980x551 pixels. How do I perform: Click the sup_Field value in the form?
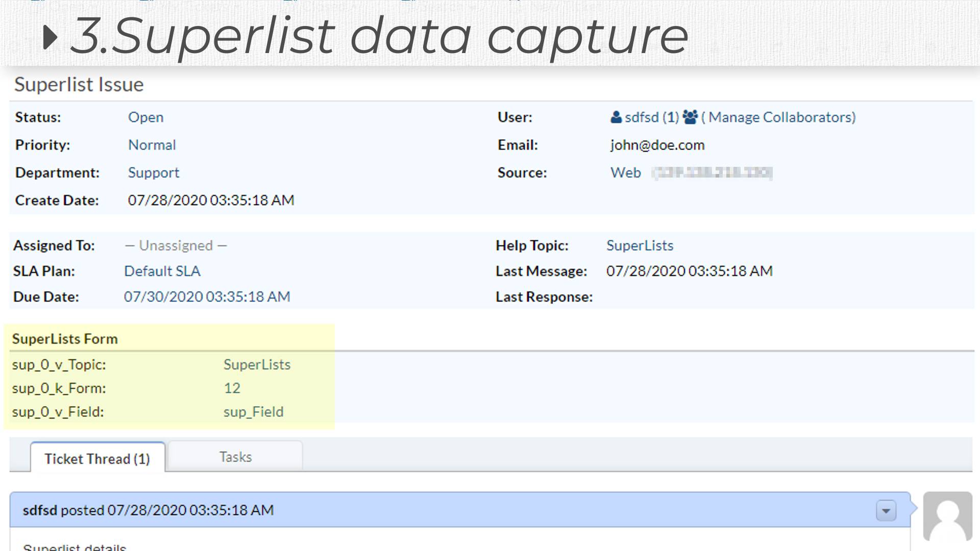(253, 412)
